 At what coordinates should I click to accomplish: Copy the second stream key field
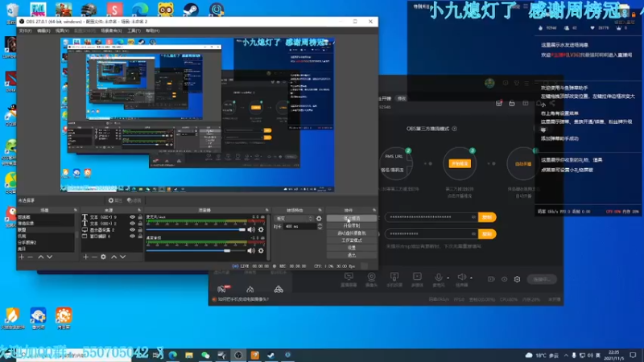[x=487, y=234]
